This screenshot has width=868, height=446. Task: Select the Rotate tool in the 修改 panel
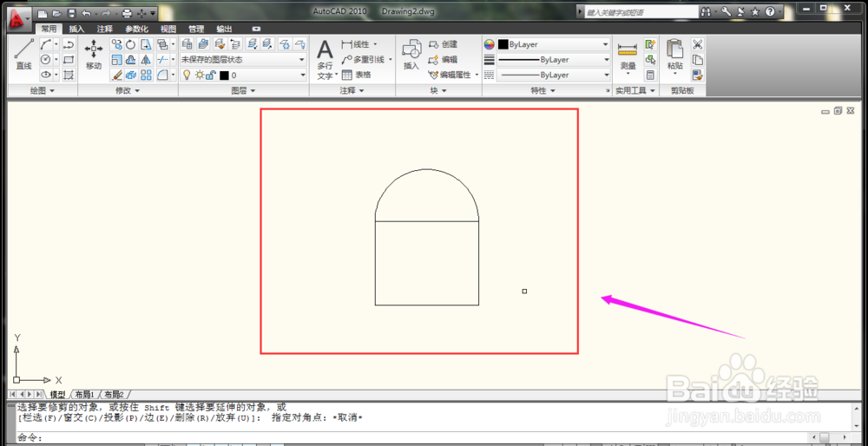pos(131,44)
